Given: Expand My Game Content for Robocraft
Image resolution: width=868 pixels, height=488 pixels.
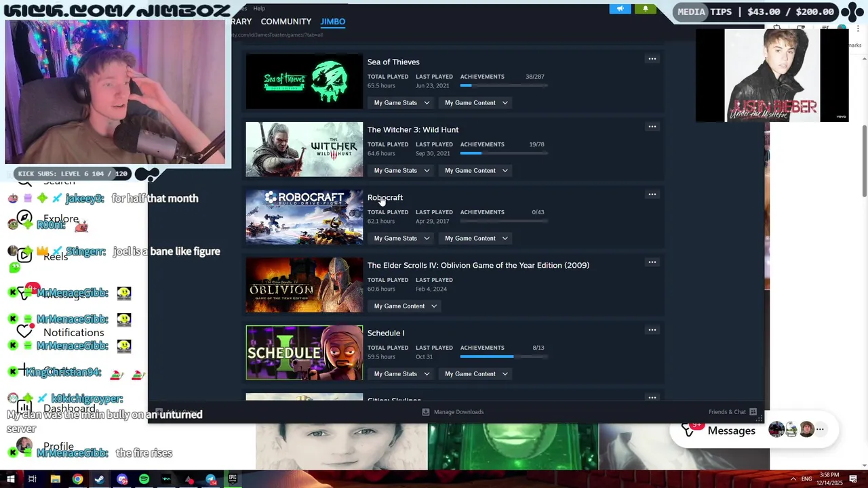Looking at the screenshot, I should (x=476, y=239).
